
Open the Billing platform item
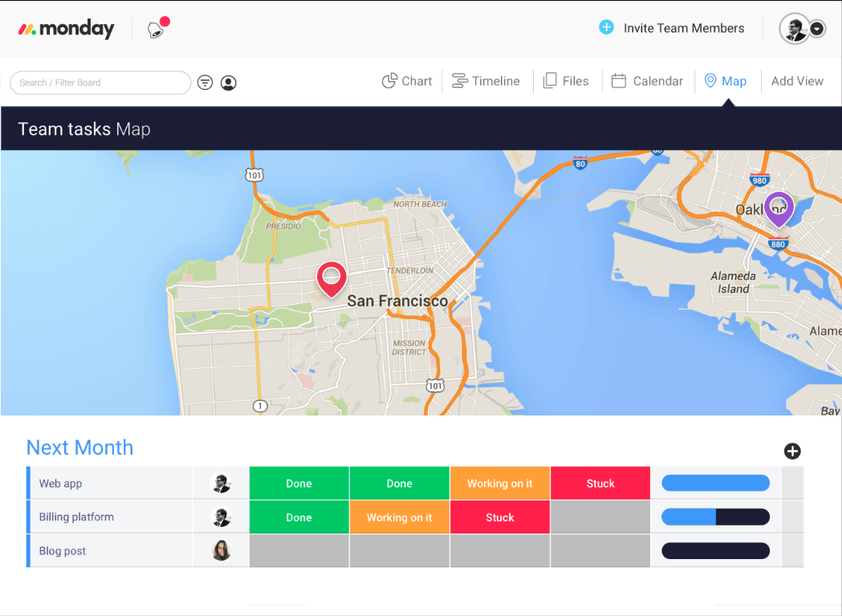76,517
